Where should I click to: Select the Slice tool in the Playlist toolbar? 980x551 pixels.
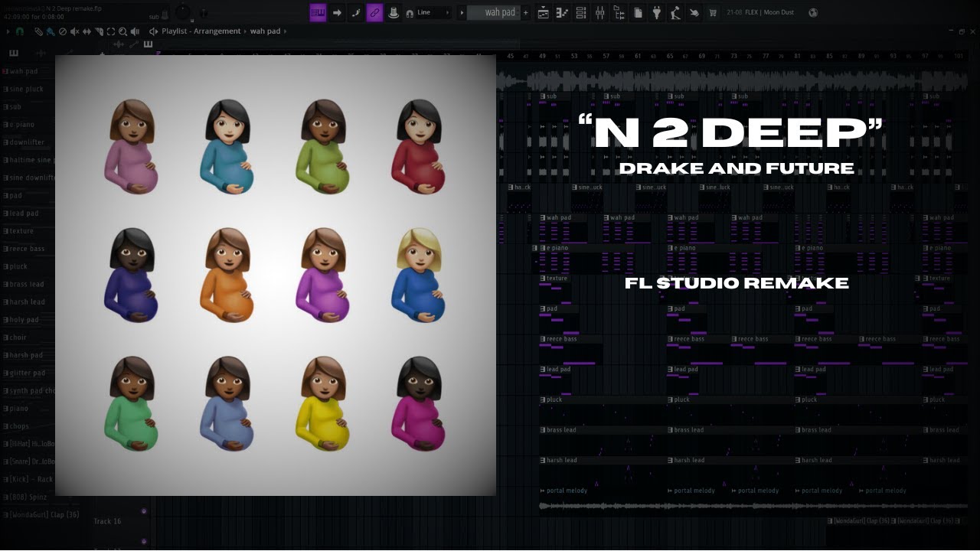[99, 31]
